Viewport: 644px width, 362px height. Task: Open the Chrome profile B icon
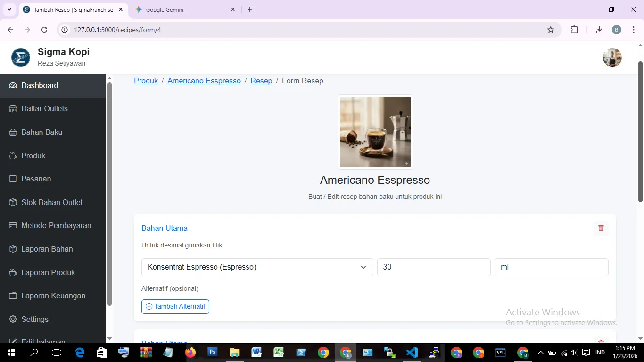click(617, 30)
